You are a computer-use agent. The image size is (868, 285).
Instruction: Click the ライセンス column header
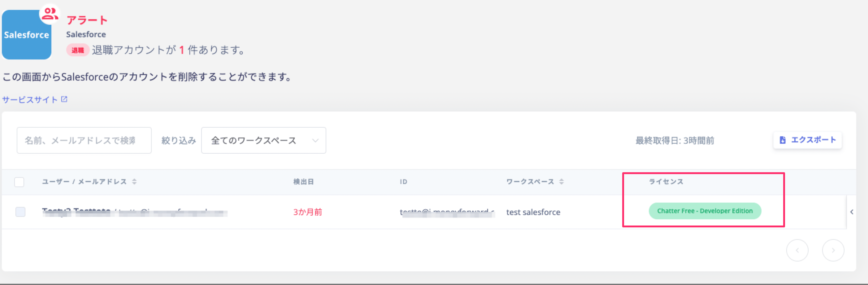(x=666, y=182)
